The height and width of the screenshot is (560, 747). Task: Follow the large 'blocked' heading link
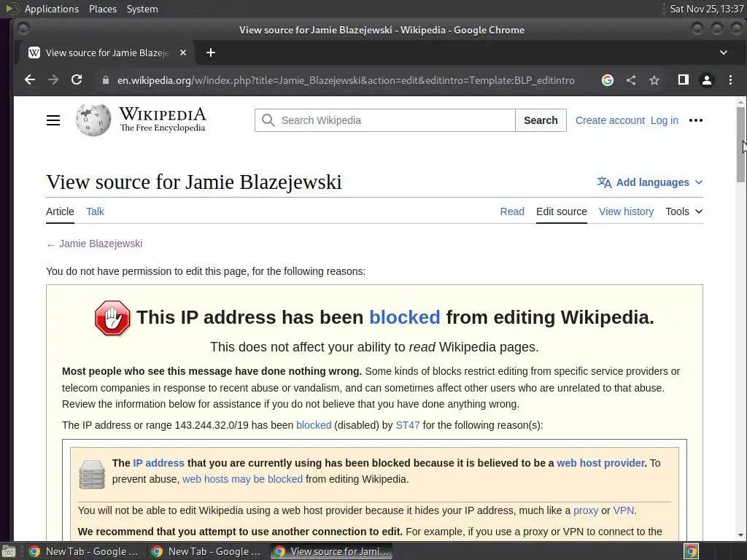pyautogui.click(x=404, y=317)
